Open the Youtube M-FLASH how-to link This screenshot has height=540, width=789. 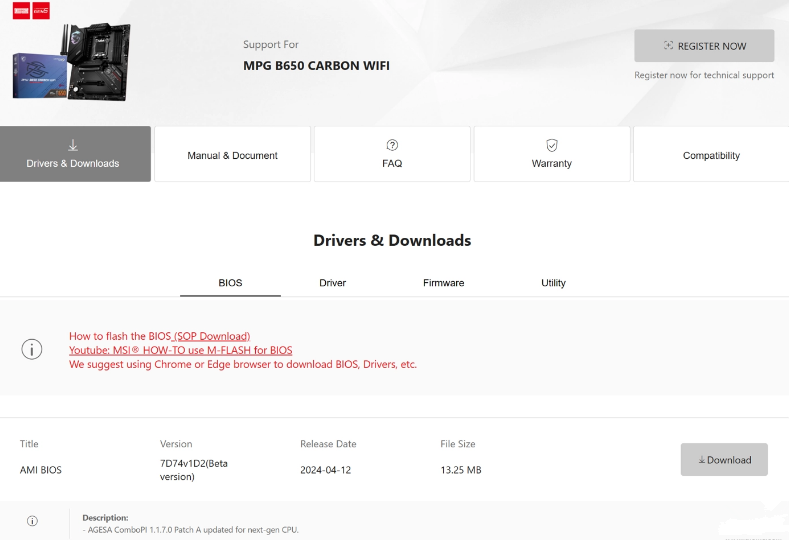[x=181, y=350]
